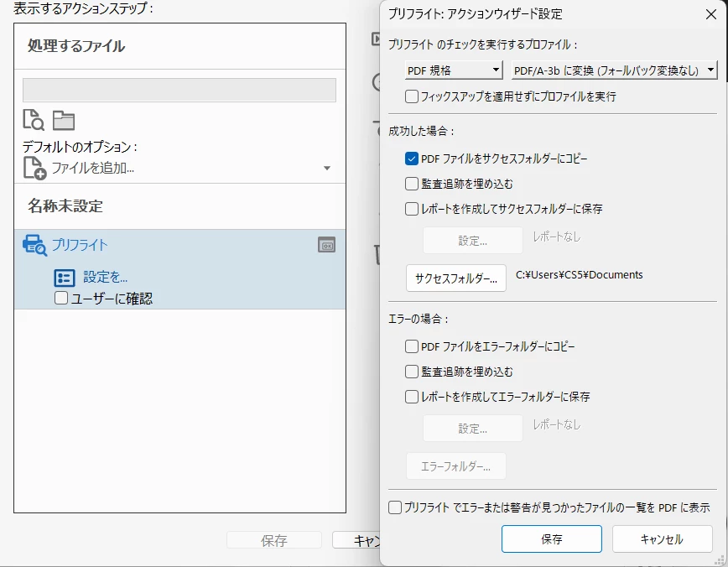Viewport: 728px width, 567px height.
Task: Click キャンセル in the Preflight settings dialog
Action: coord(662,539)
